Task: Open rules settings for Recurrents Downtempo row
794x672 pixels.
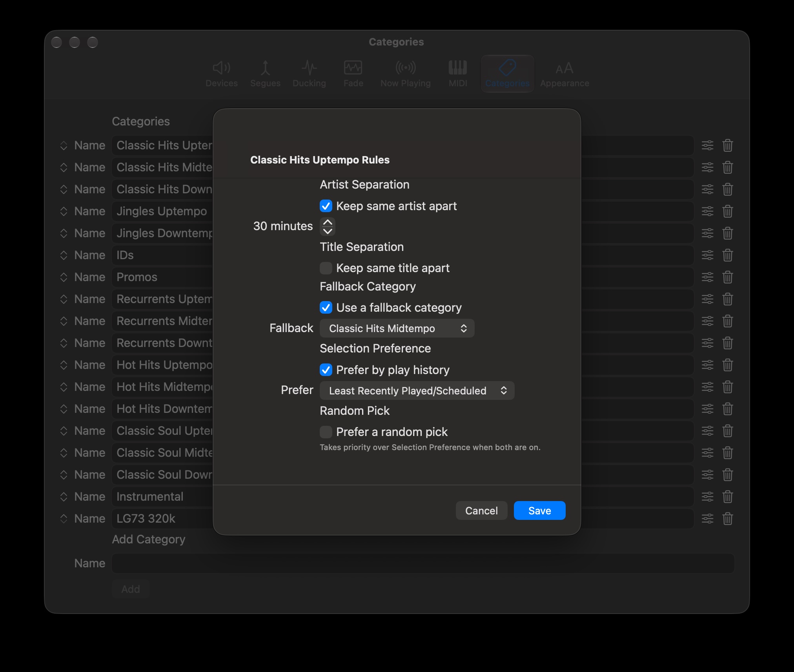Action: [707, 343]
